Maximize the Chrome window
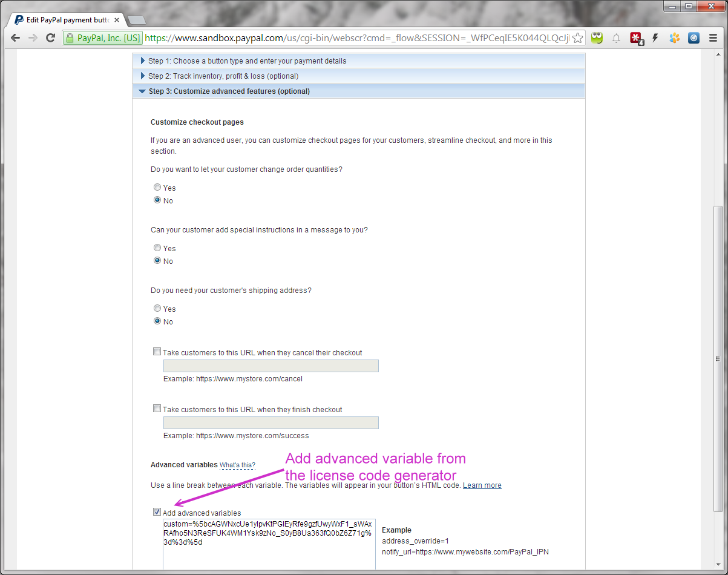The height and width of the screenshot is (575, 728). (x=688, y=5)
